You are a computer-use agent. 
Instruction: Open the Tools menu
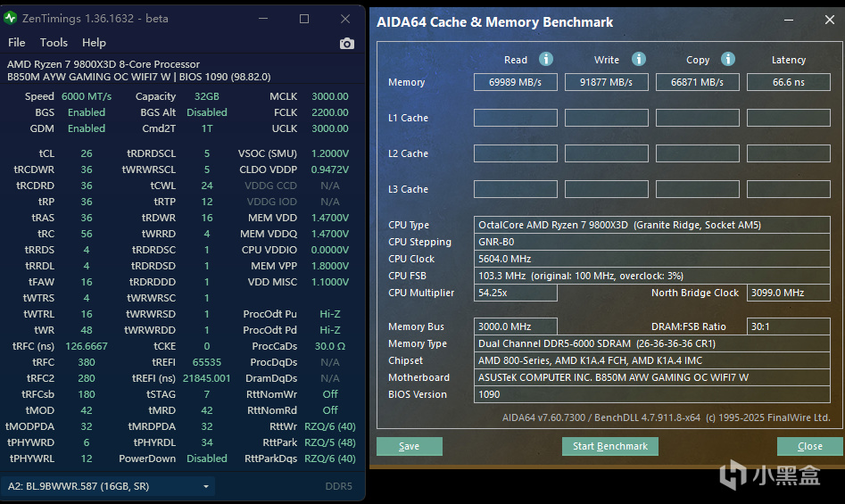[x=54, y=42]
